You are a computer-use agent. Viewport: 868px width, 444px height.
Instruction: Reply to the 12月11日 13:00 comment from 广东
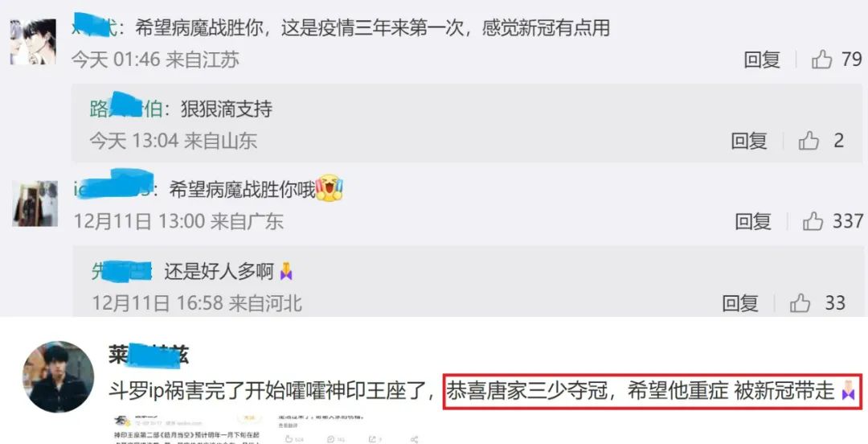point(753,222)
